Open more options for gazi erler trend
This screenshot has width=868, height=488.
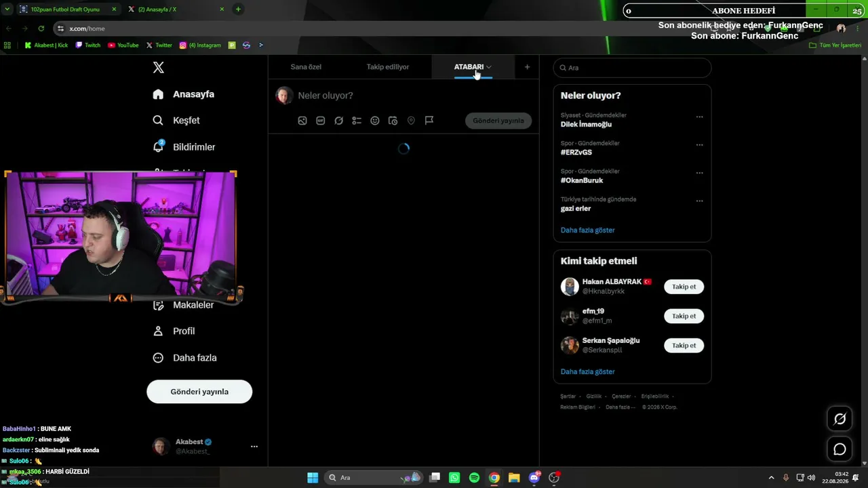coord(699,201)
